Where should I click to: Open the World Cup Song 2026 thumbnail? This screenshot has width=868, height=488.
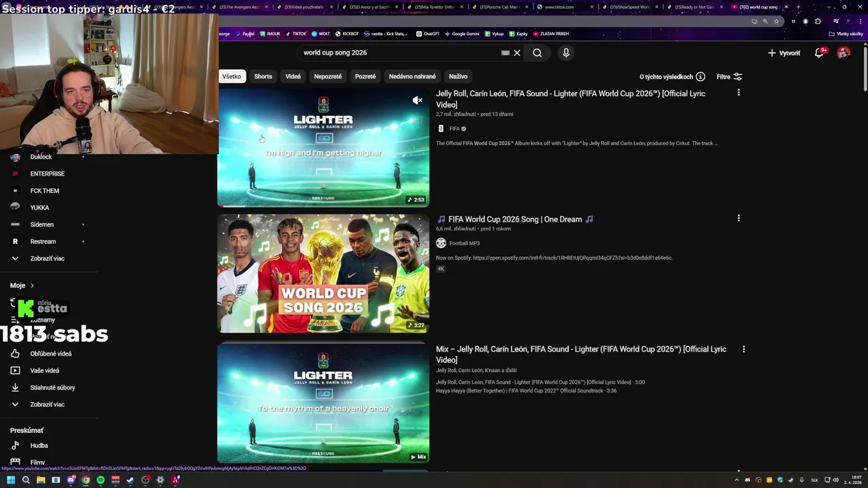(x=323, y=273)
